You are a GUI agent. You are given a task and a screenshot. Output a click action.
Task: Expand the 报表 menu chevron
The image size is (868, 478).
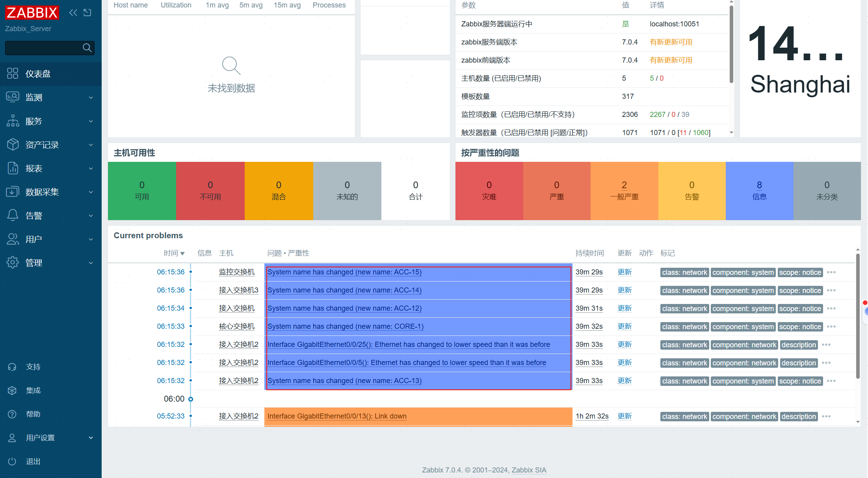point(91,169)
